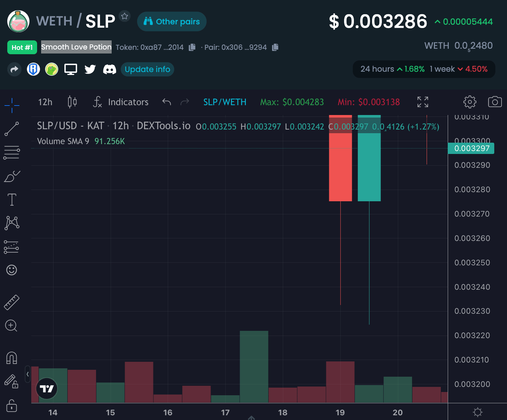This screenshot has width=507, height=420.
Task: Open chart settings gear icon
Action: (470, 102)
